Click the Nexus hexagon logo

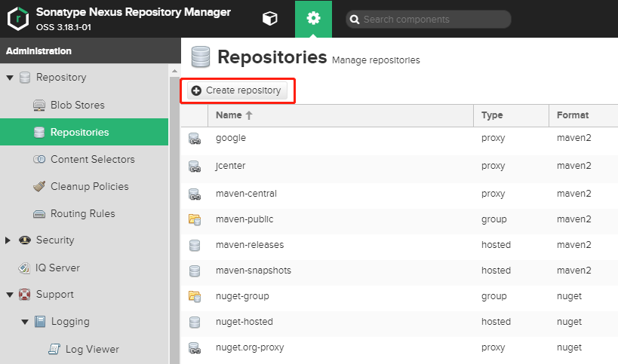[x=18, y=19]
